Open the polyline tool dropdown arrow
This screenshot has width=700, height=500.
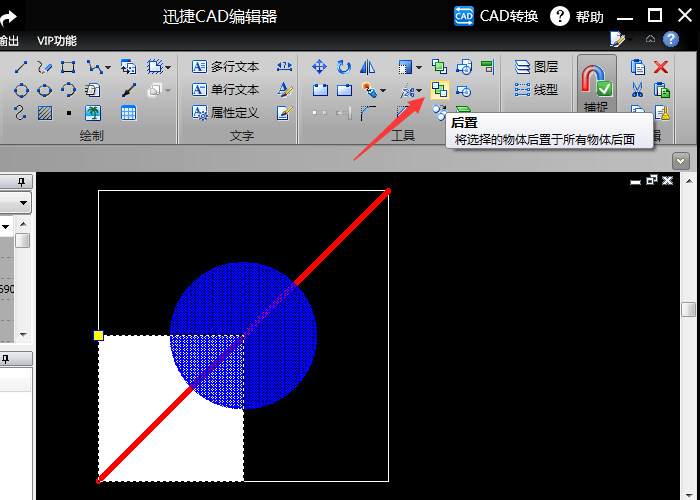(x=108, y=68)
